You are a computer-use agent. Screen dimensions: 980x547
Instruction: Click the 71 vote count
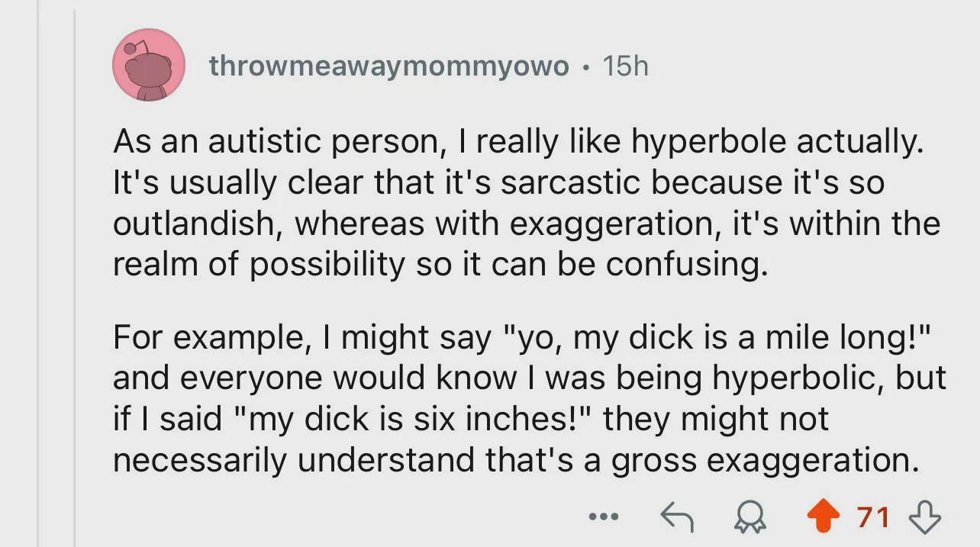[874, 518]
